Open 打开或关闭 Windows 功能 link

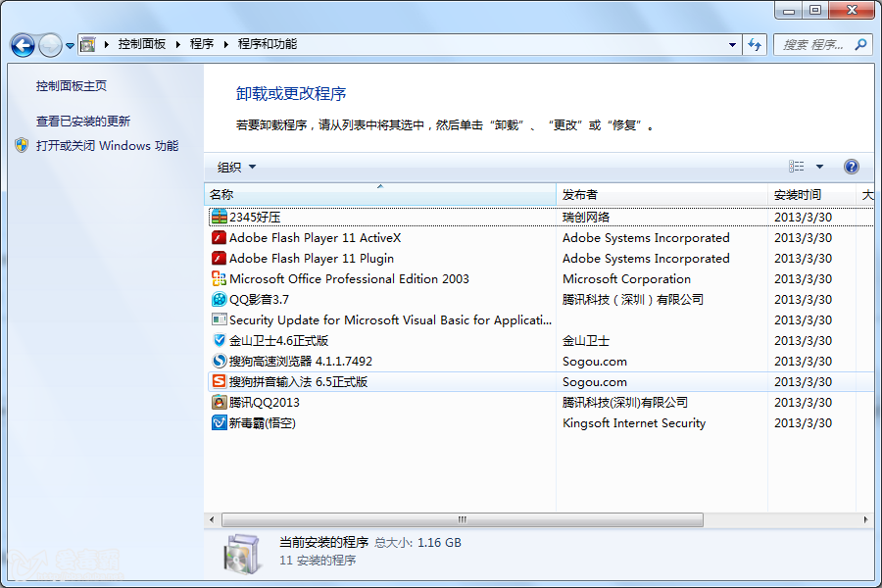(x=108, y=146)
